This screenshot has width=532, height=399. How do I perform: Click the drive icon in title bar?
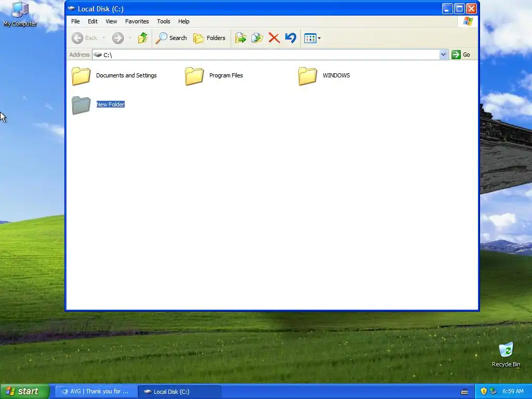(x=71, y=9)
